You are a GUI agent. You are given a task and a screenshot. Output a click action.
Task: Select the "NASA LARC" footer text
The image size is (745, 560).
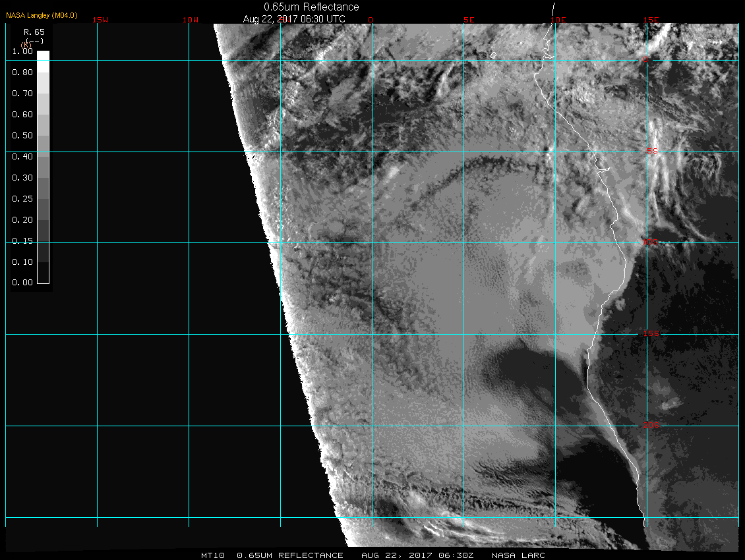click(518, 555)
